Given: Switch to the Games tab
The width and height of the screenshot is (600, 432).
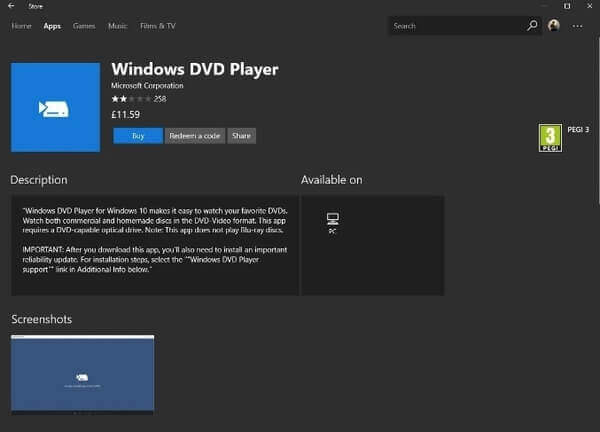Looking at the screenshot, I should [x=84, y=26].
